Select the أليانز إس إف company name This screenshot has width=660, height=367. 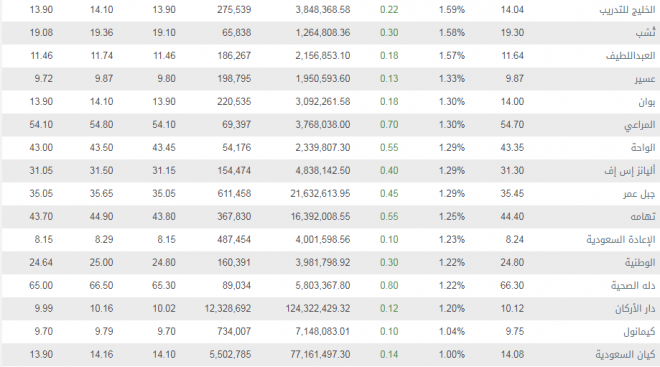[630, 170]
